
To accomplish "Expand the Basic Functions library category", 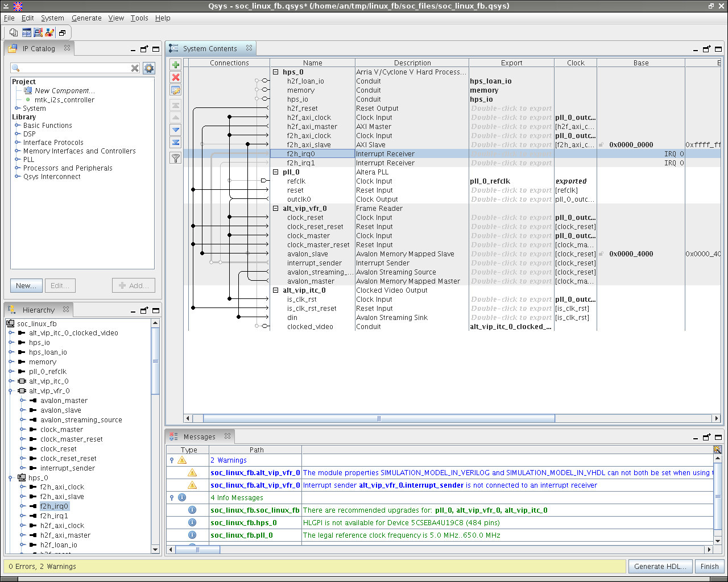I will click(18, 126).
